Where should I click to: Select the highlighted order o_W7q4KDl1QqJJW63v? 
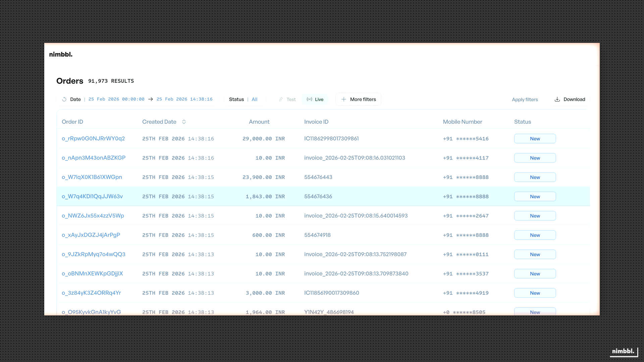(x=92, y=196)
